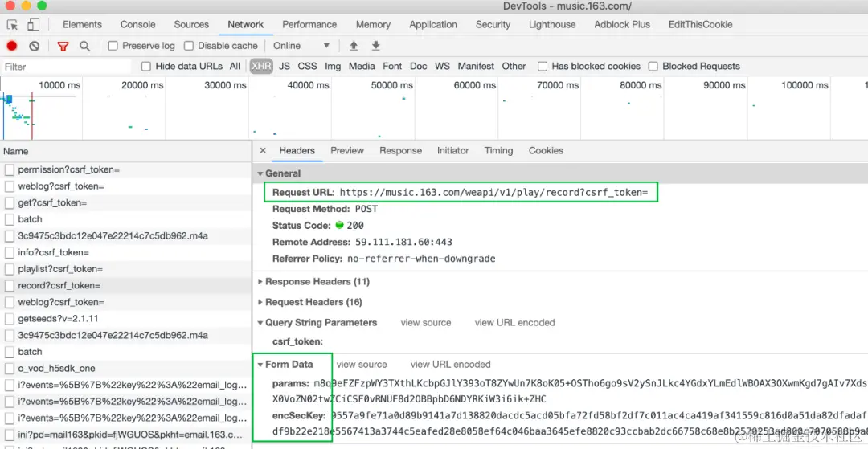Click the Name column header
The width and height of the screenshot is (868, 449).
tap(126, 152)
